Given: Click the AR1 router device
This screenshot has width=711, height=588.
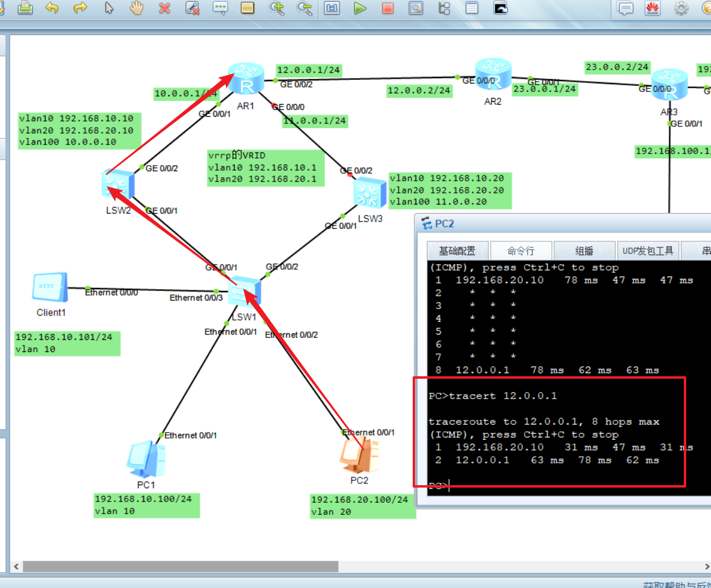Looking at the screenshot, I should [246, 80].
